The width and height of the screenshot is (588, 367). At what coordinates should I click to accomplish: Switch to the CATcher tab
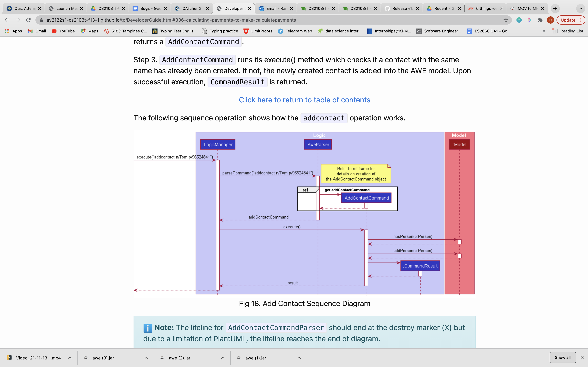coord(189,9)
